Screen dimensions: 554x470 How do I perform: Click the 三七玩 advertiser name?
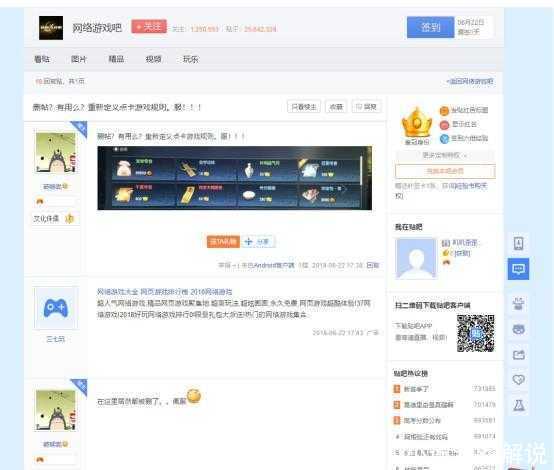coord(56,339)
